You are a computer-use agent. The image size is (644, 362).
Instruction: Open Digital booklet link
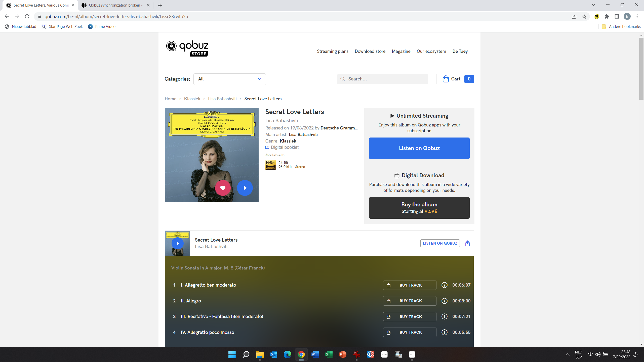click(282, 147)
